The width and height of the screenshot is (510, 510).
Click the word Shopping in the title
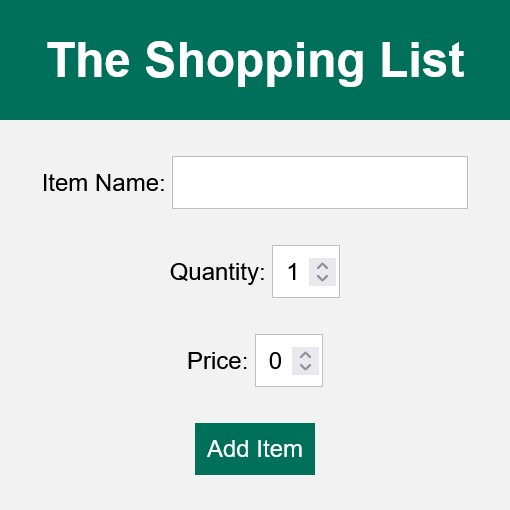[255, 63]
